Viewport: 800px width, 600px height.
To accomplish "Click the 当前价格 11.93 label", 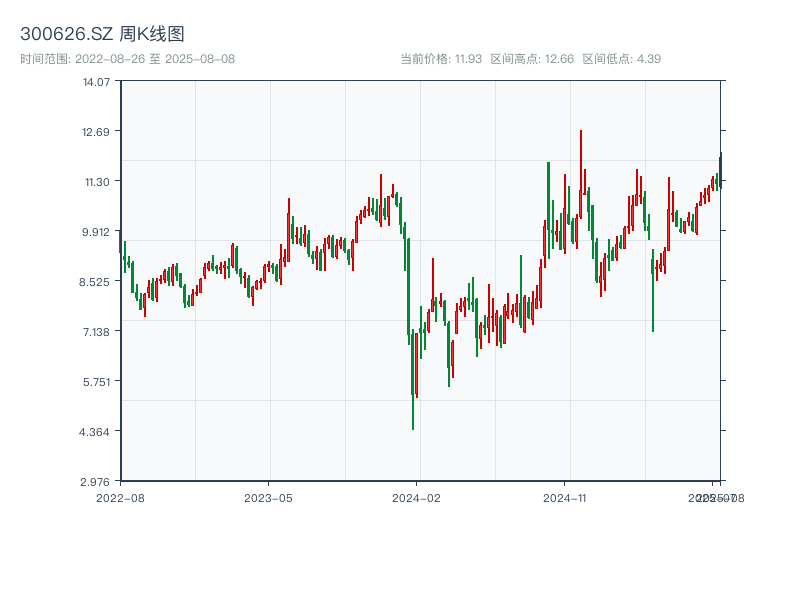I will [441, 59].
